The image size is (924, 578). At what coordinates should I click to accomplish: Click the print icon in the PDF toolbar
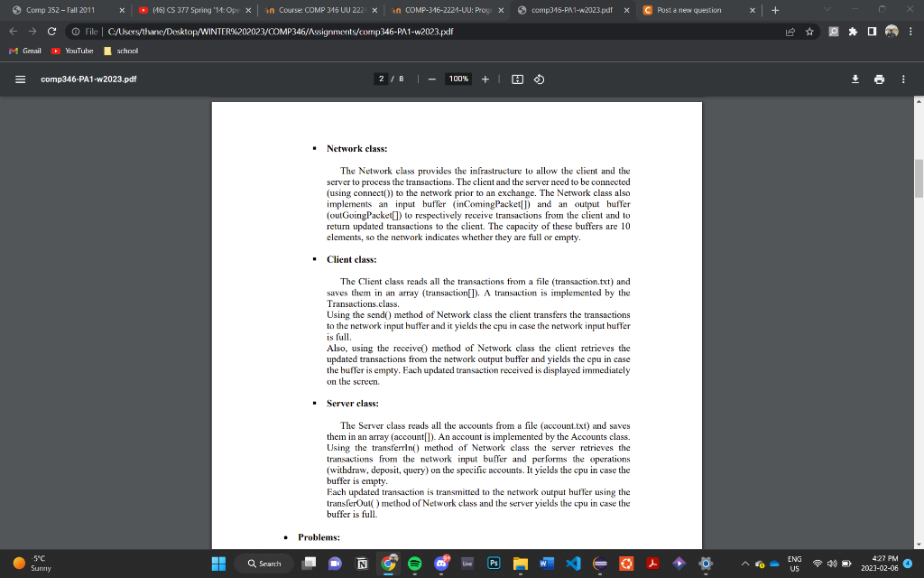[x=879, y=79]
